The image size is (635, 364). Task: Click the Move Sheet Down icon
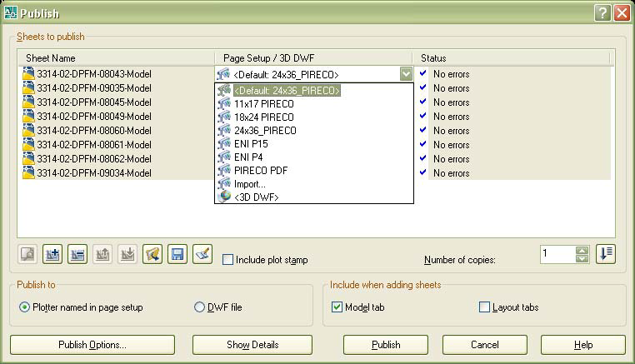pyautogui.click(x=127, y=254)
